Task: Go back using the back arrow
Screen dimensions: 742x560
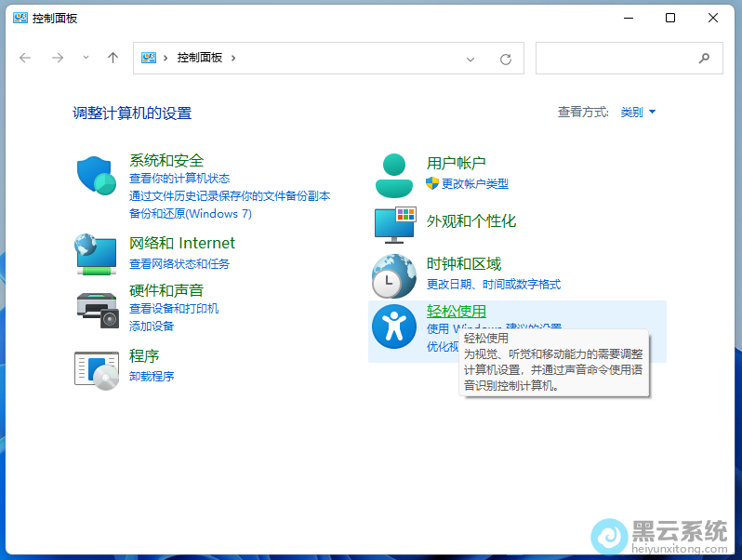Action: 25,58
